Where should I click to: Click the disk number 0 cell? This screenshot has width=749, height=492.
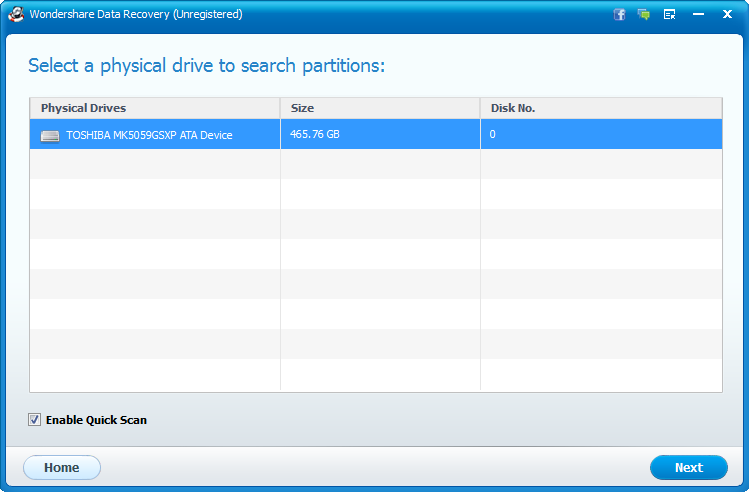493,134
